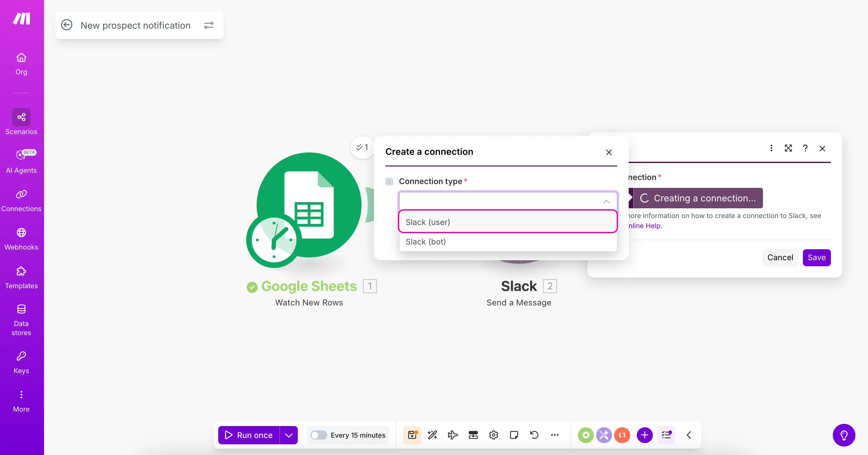Click the Save scenario disk icon
868x455 pixels.
click(x=412, y=435)
